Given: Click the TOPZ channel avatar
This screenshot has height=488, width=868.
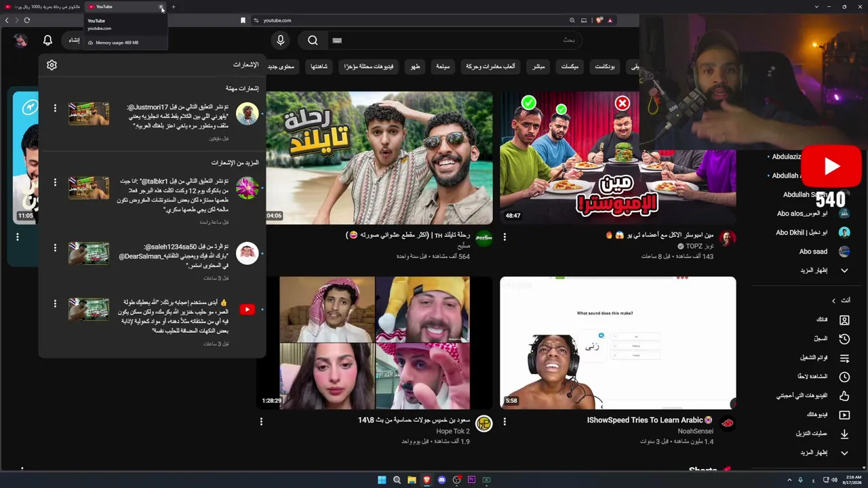Looking at the screenshot, I should click(728, 239).
